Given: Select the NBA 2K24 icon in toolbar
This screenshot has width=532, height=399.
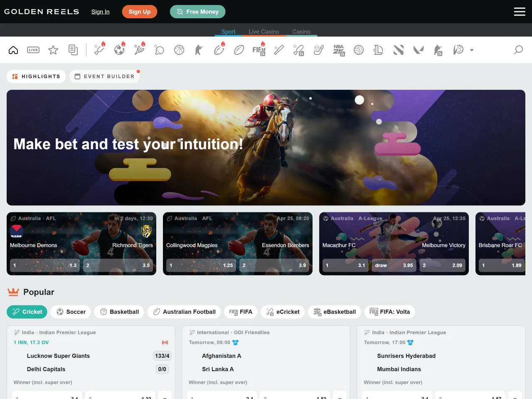Looking at the screenshot, I should 339,50.
